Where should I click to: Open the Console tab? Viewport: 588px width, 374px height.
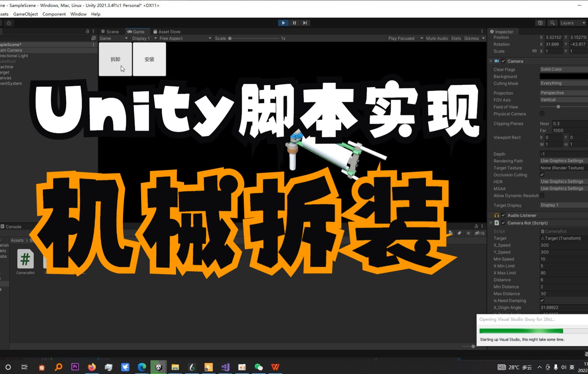(x=11, y=227)
